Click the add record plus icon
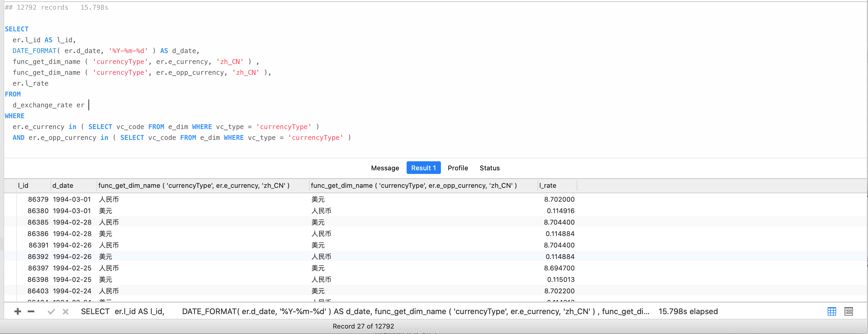Screen dimensions: 868x334 (x=18, y=311)
